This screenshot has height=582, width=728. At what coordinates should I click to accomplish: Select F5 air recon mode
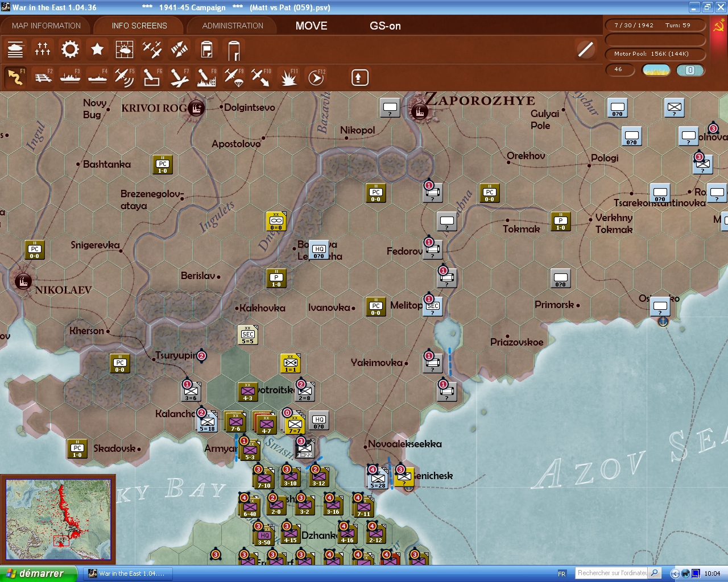click(125, 77)
